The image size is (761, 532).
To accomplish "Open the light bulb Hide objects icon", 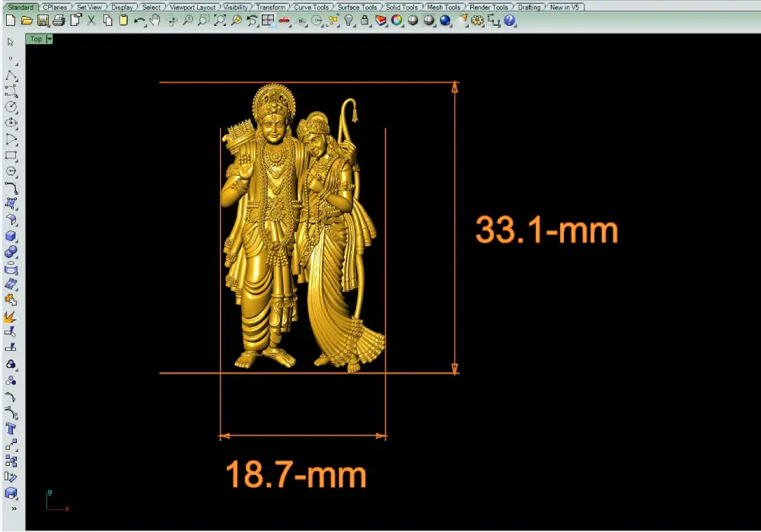I will (x=349, y=21).
